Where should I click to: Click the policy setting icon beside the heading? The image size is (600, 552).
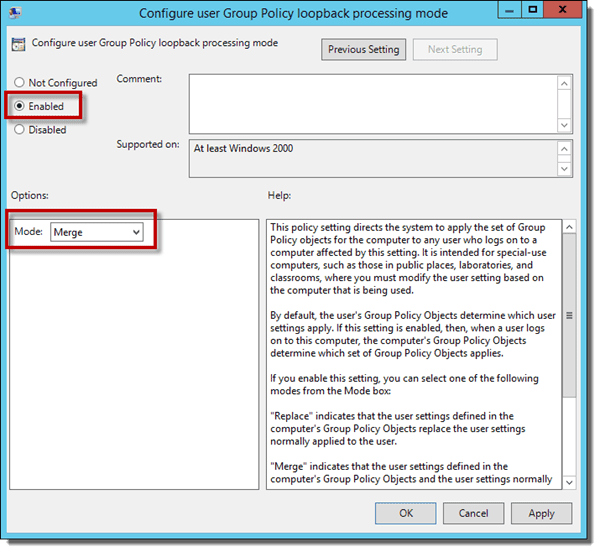coord(18,44)
